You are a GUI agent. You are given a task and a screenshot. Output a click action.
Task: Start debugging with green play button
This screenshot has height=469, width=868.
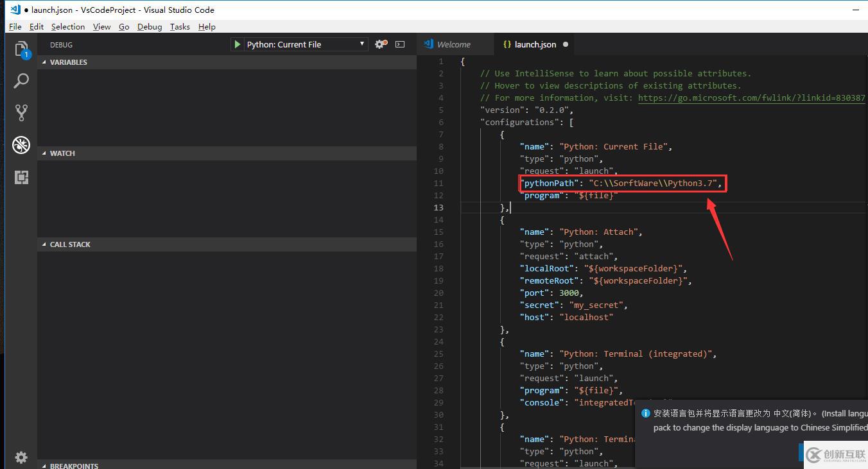(x=238, y=44)
